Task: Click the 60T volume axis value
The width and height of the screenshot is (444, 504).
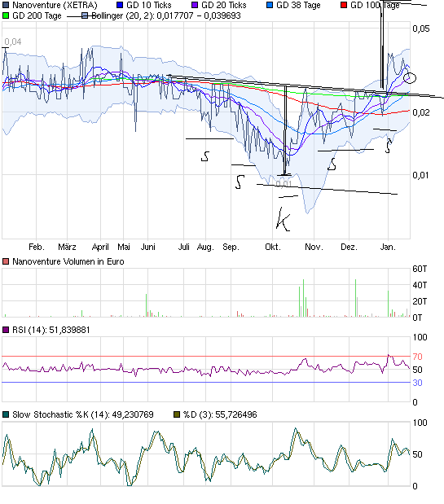Action: (x=420, y=269)
